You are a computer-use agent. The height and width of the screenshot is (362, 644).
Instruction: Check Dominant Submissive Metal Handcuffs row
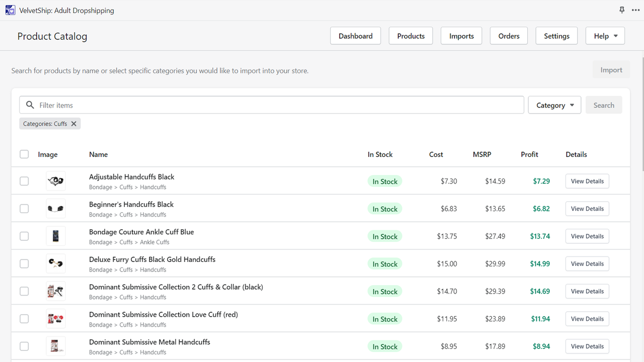[24, 346]
